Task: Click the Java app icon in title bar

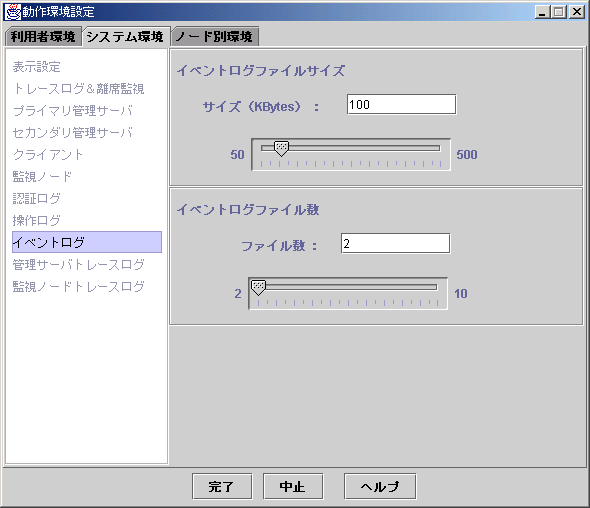Action: 12,12
